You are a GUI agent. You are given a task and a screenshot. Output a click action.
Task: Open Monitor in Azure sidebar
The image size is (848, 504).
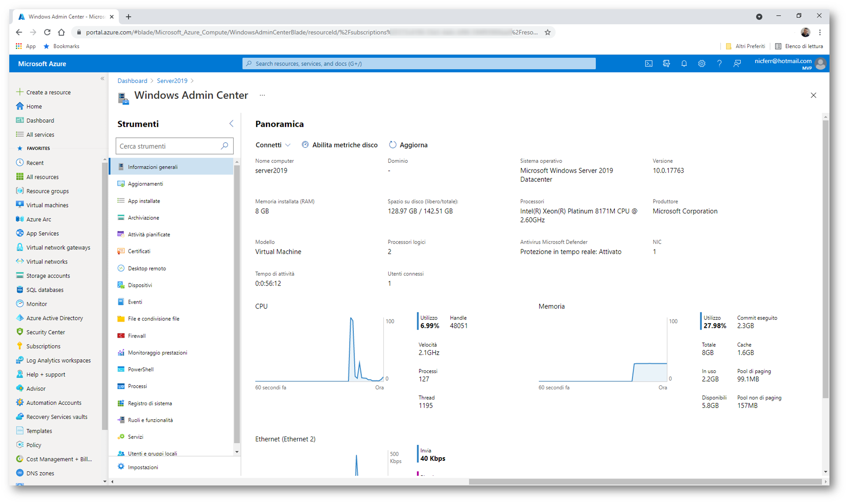37,304
